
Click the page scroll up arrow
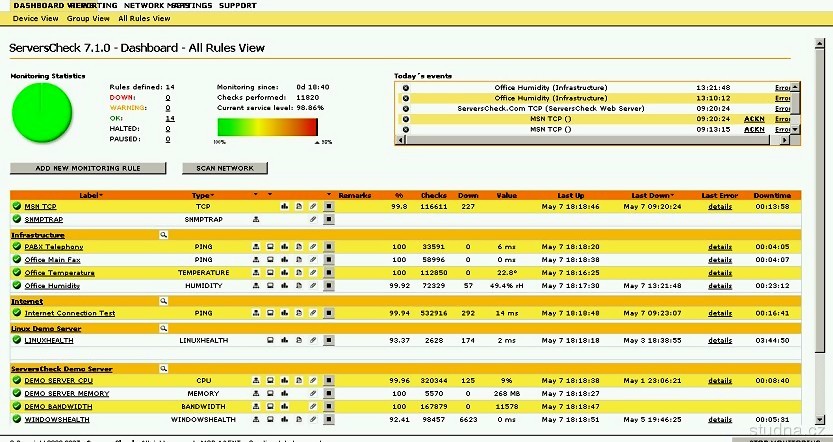(819, 44)
